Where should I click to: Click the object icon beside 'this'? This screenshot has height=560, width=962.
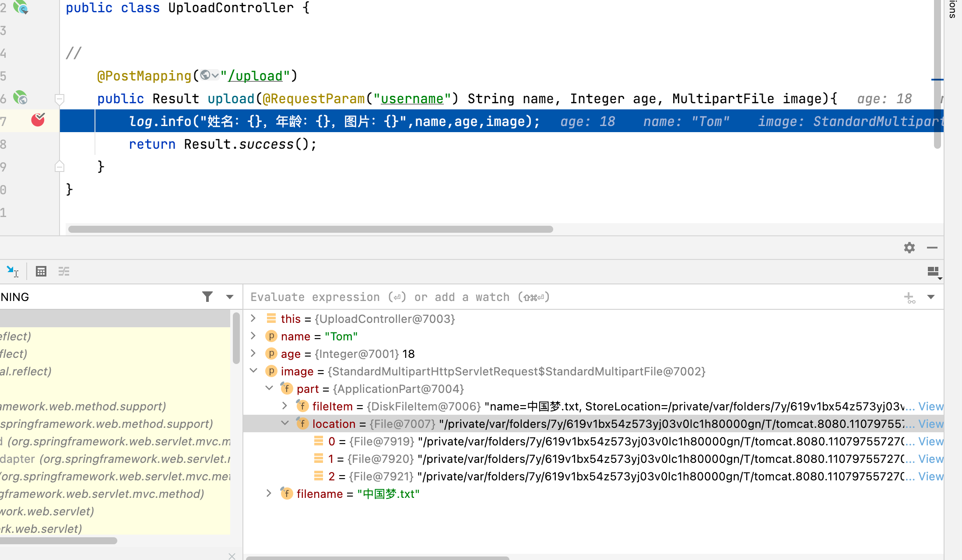(271, 318)
